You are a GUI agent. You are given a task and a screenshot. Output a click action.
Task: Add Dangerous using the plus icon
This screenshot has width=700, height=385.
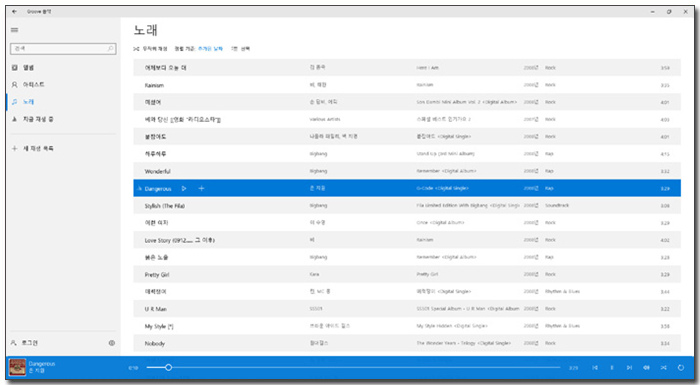(201, 188)
